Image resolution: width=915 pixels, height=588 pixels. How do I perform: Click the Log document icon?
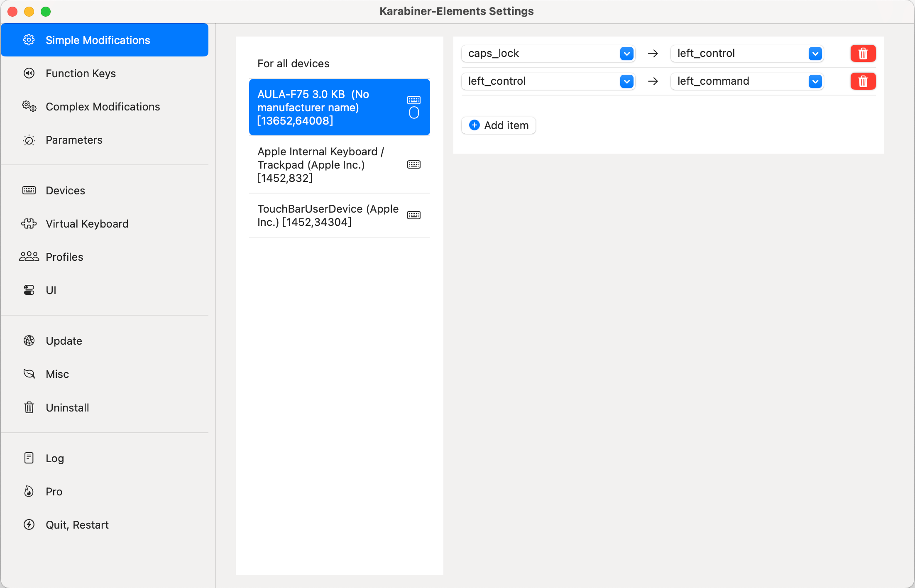(x=29, y=458)
